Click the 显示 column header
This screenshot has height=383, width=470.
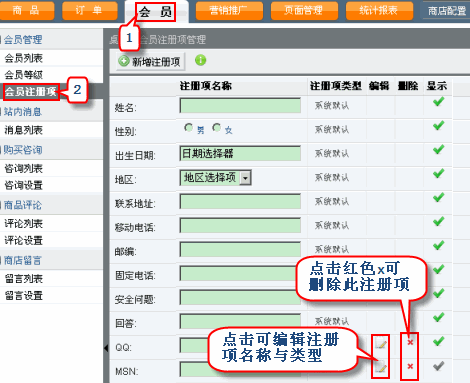[x=437, y=86]
